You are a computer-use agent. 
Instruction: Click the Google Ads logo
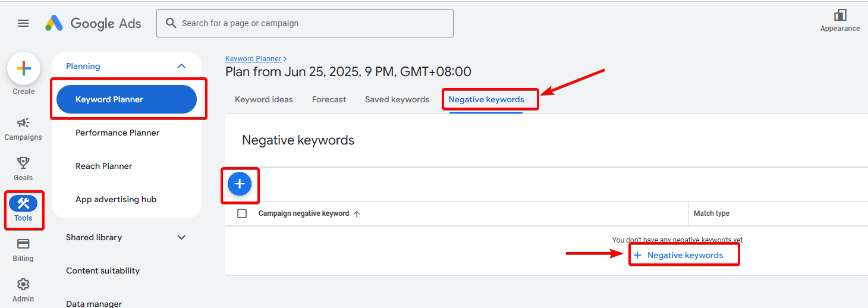[93, 23]
